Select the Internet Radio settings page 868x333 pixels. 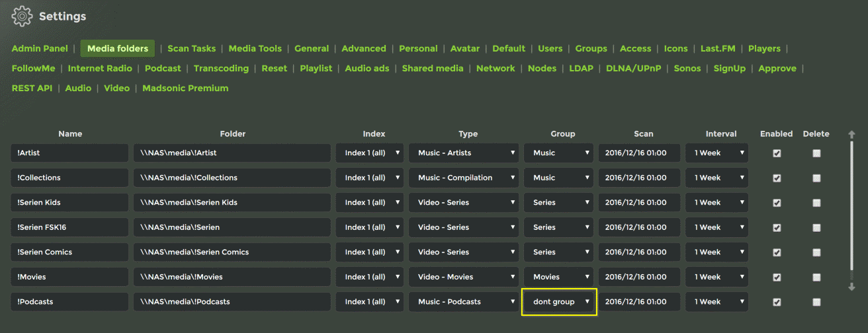coord(100,68)
